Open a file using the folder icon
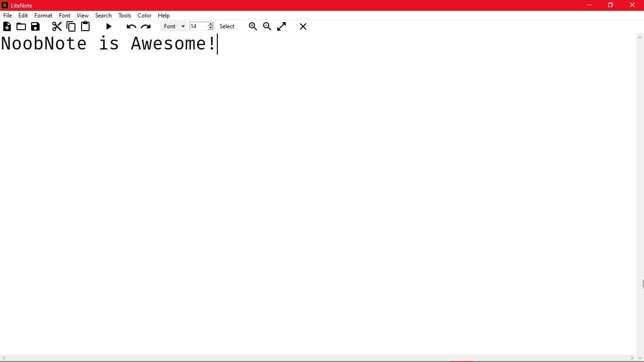The image size is (644, 362). (x=21, y=26)
